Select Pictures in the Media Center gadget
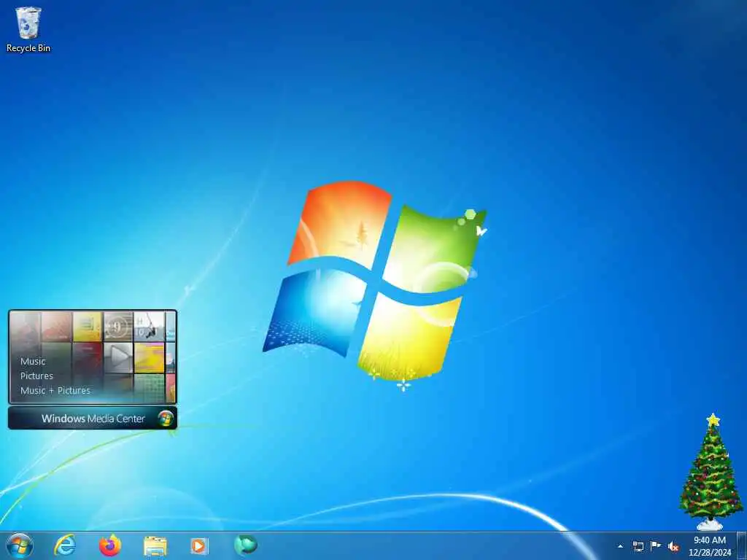Screen dimensions: 747x560 [36, 376]
